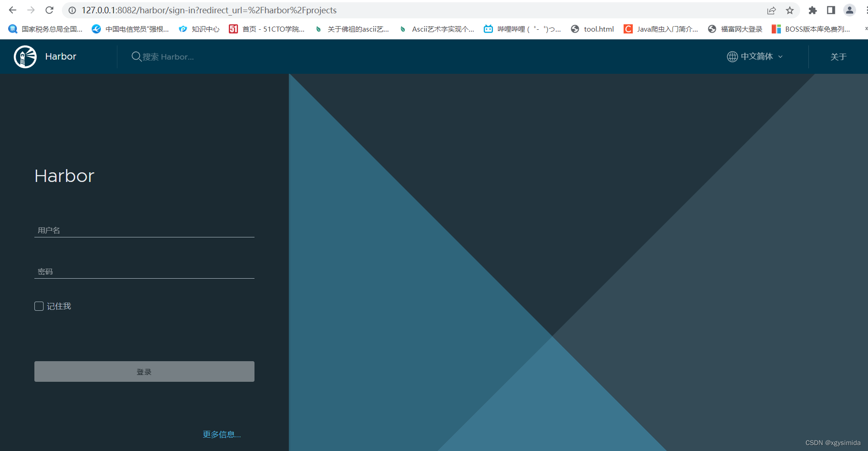The width and height of the screenshot is (868, 451).
Task: Open the share icon in address bar
Action: click(x=772, y=10)
